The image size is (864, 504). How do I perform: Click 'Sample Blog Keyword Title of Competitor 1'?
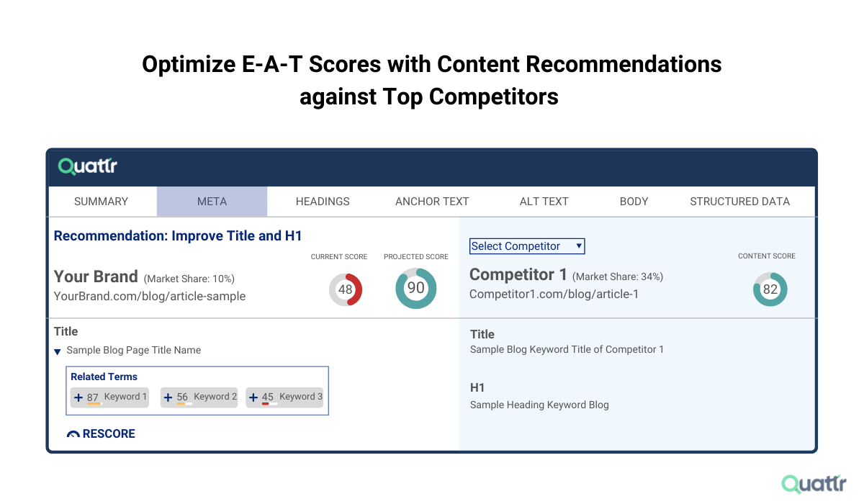pos(567,349)
